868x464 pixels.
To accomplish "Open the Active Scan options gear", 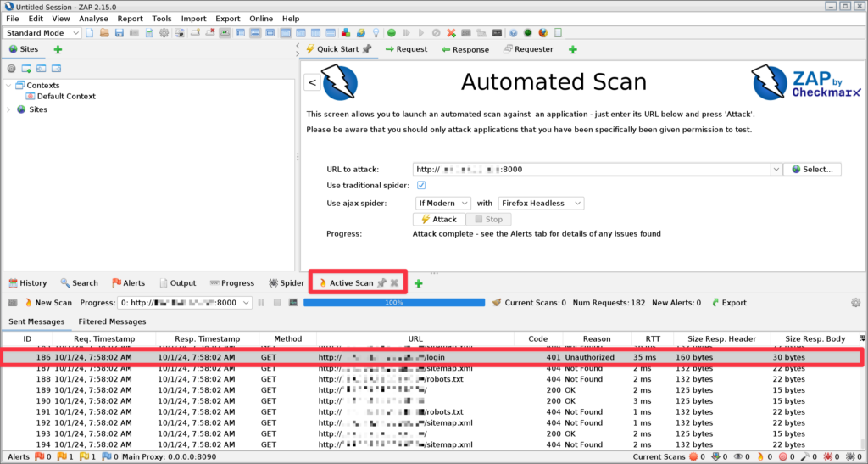I will click(x=856, y=303).
